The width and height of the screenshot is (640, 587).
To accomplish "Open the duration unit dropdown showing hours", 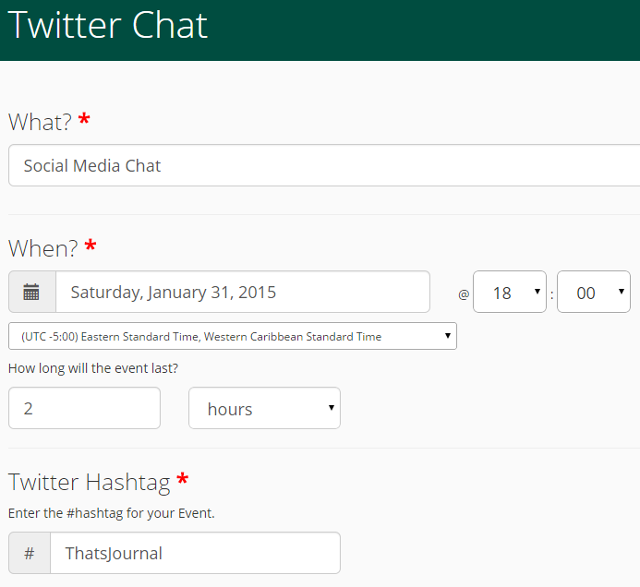I will [264, 408].
